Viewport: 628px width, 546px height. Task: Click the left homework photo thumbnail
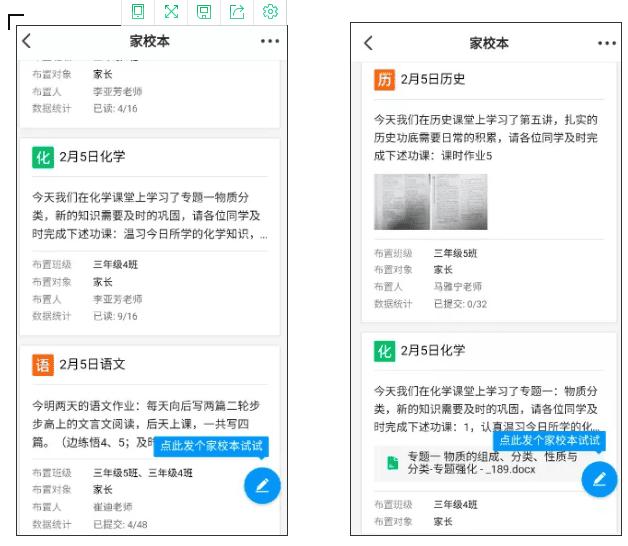tap(402, 202)
